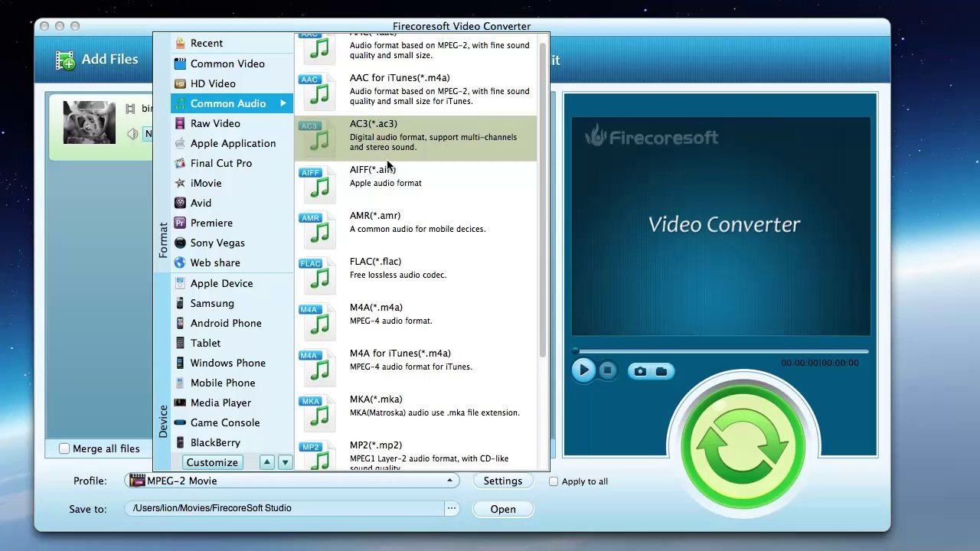Take a snapshot with the camera icon

640,371
